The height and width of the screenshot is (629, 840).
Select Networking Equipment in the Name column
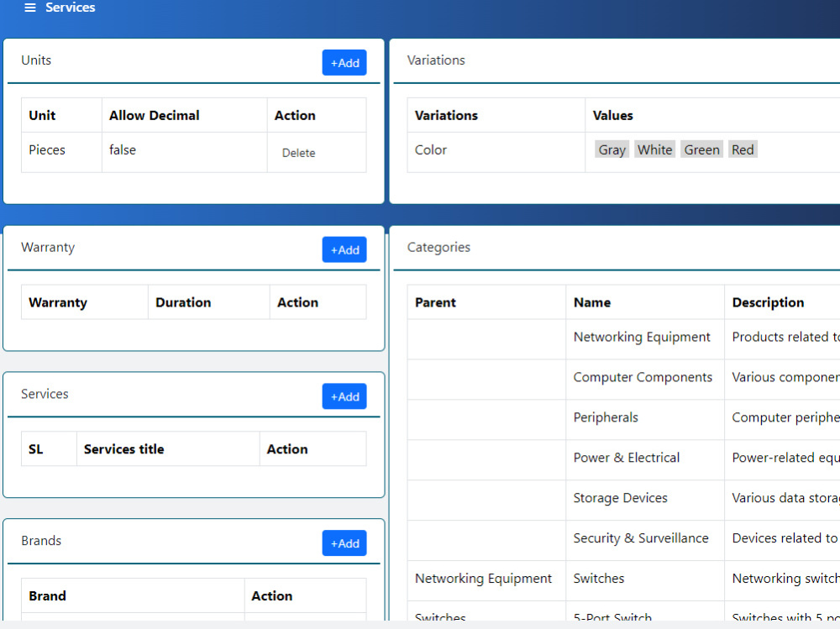tap(642, 337)
